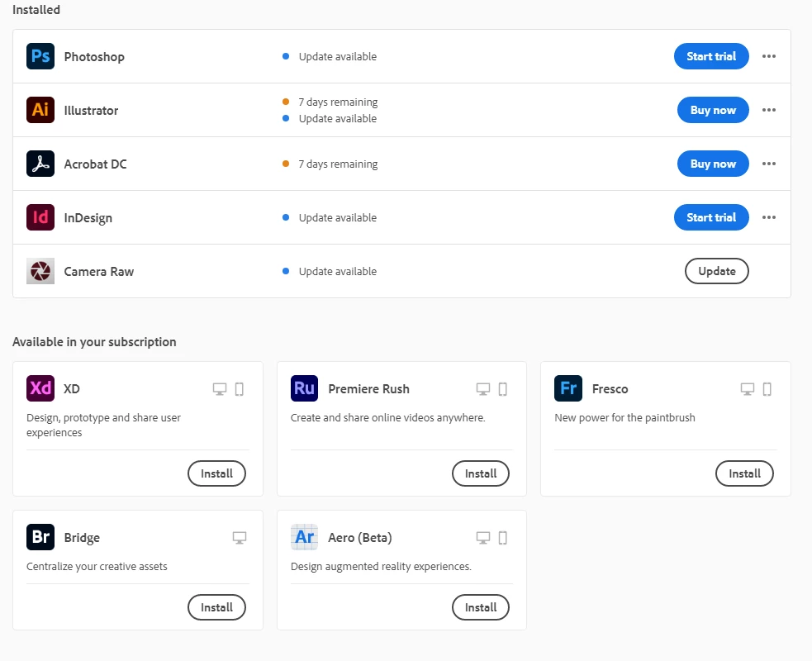Click the XD app icon
The width and height of the screenshot is (812, 661).
[x=40, y=388]
